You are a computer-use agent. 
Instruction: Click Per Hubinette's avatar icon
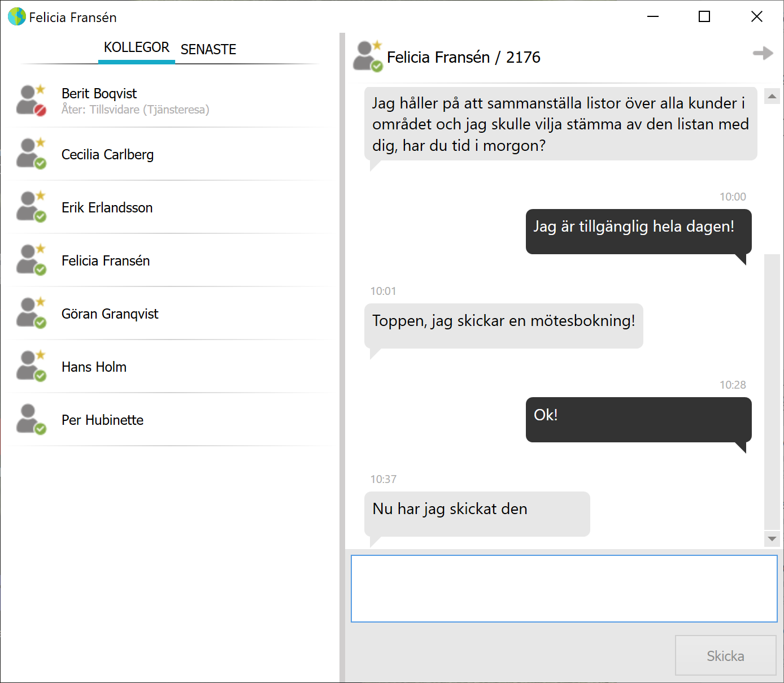tap(31, 419)
